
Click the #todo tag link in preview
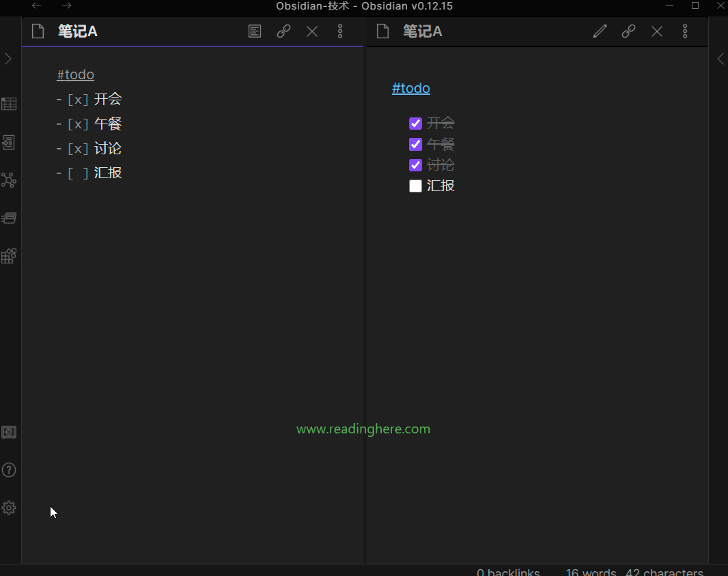(410, 88)
